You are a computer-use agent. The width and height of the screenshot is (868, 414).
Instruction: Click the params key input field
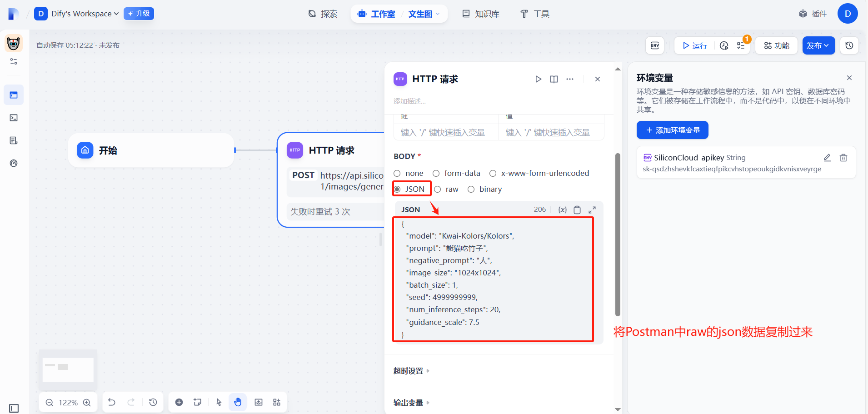[446, 132]
